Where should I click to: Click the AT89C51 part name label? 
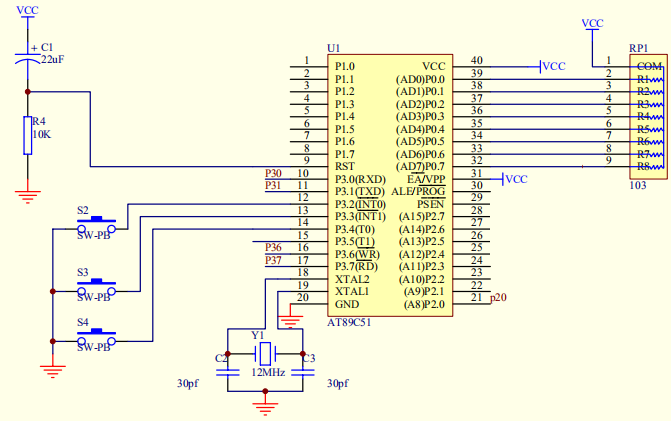pos(349,322)
